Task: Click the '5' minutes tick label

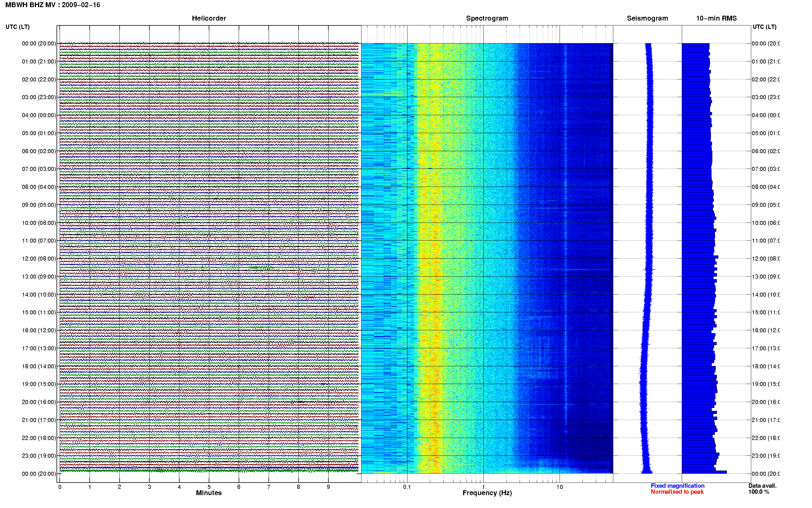Action: 209,487
